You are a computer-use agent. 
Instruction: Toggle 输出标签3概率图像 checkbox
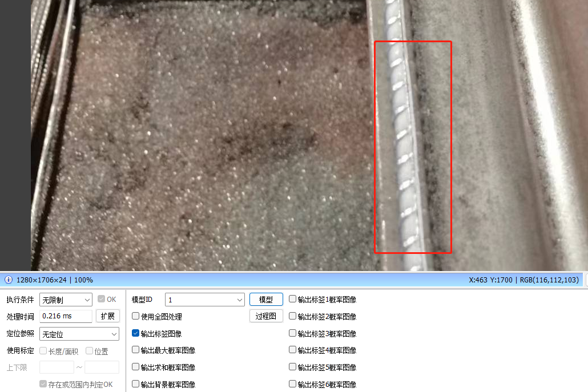tap(292, 333)
